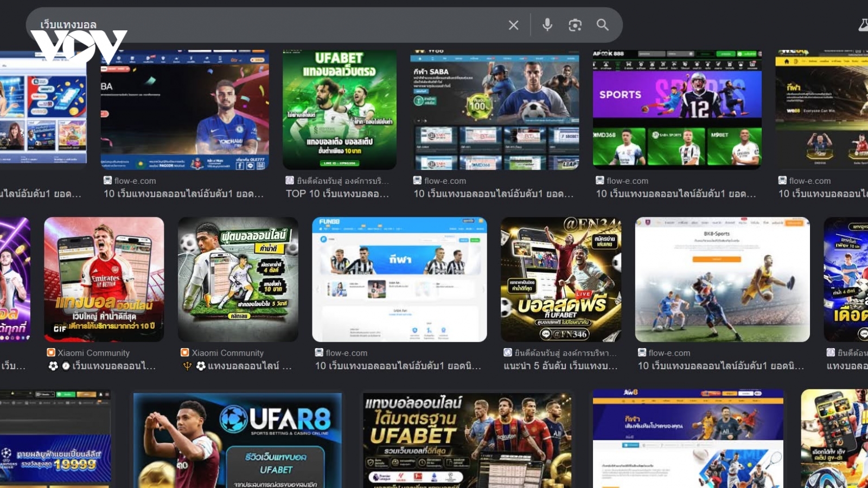Open the Chelsea player betting site thumbnail
The height and width of the screenshot is (488, 868).
(185, 110)
